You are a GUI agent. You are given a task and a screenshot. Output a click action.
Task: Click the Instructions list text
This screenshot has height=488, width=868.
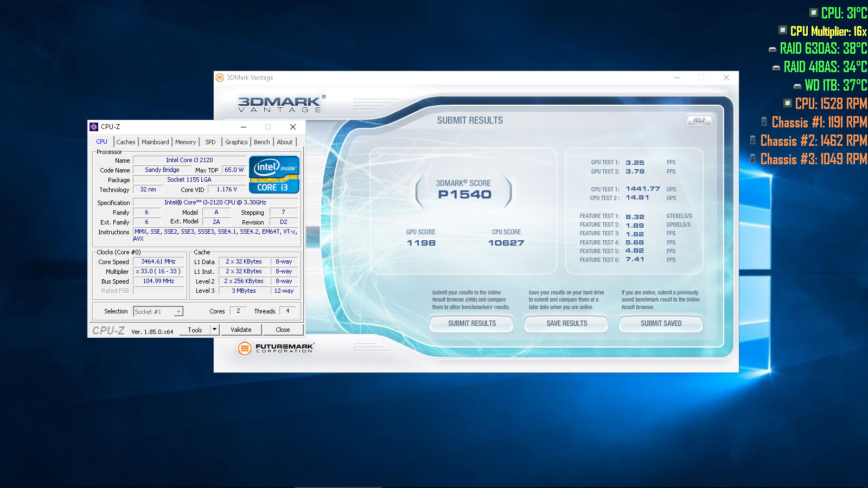[215, 235]
